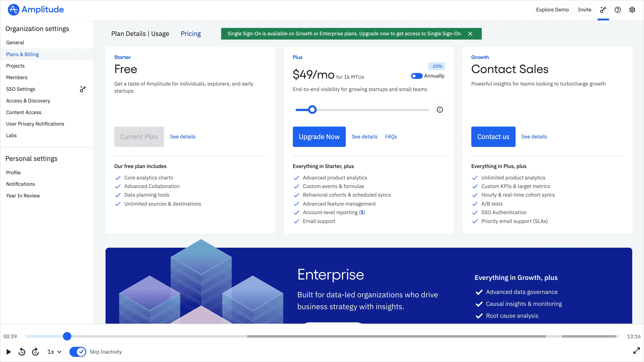Screen dimensions: 644x362
Task: Open the FAQs link
Action: point(391,137)
